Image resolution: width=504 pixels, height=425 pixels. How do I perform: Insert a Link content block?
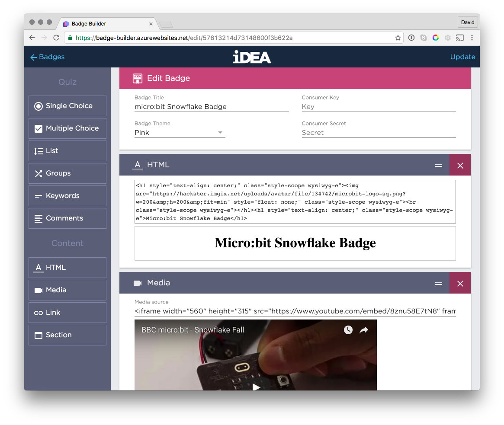[67, 312]
